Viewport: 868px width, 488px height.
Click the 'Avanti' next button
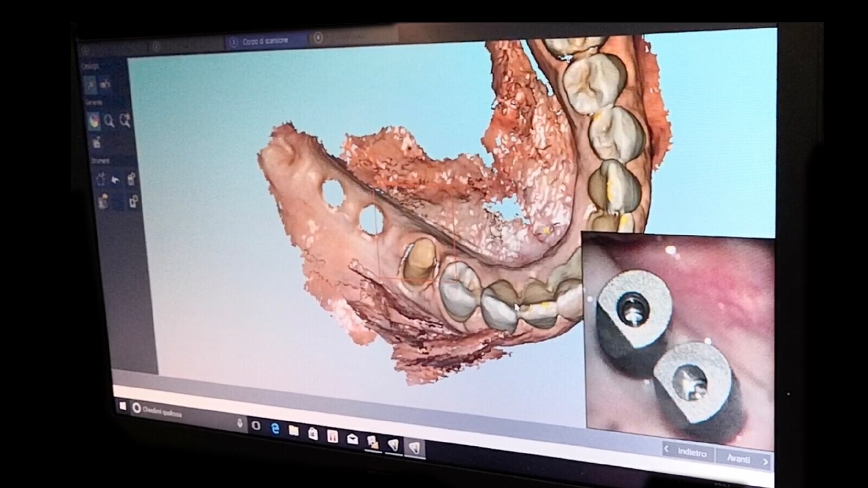pos(744,459)
